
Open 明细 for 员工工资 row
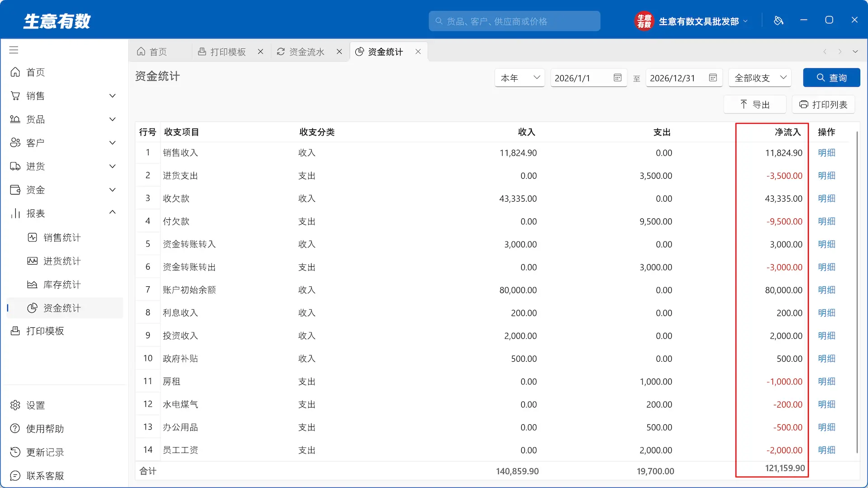point(826,450)
